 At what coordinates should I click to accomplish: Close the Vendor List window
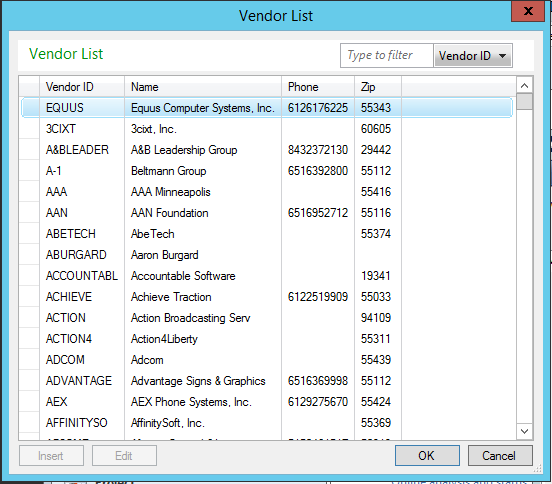(528, 11)
